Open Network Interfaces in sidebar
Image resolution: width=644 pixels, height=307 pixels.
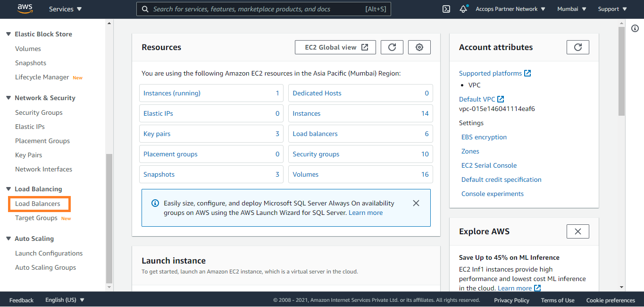(43, 169)
